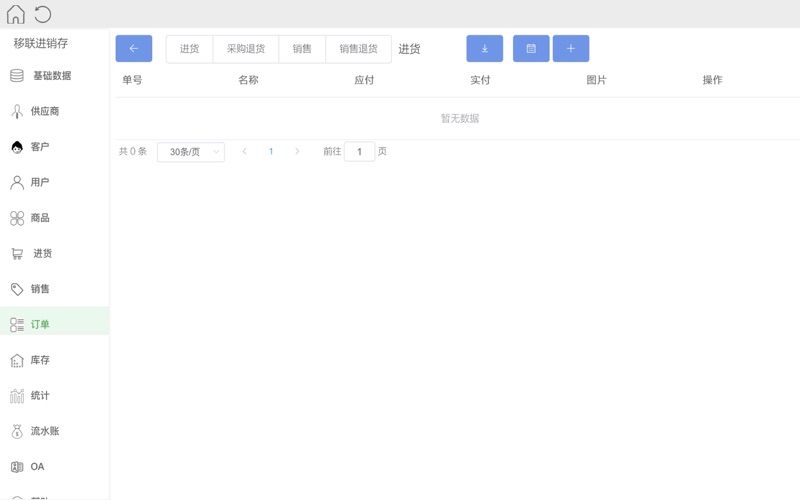800x500 pixels.
Task: Click the 图片 column header
Action: point(596,80)
